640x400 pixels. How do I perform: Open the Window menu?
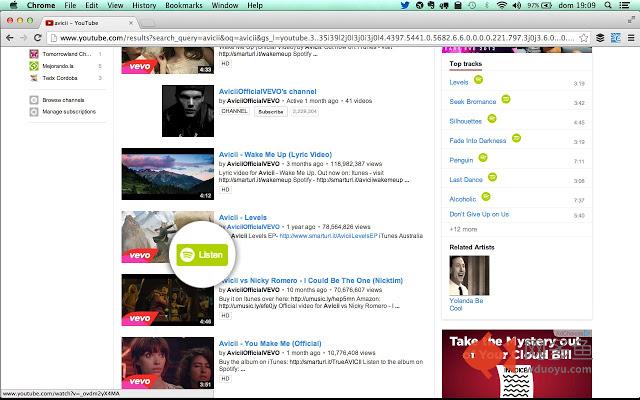(225, 5)
